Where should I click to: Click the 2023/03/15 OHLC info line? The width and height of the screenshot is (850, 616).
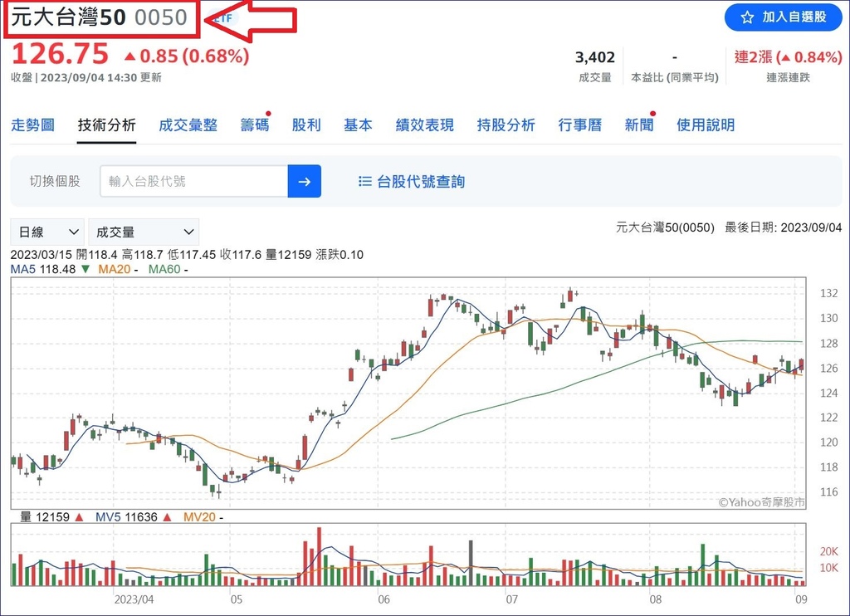coord(187,254)
